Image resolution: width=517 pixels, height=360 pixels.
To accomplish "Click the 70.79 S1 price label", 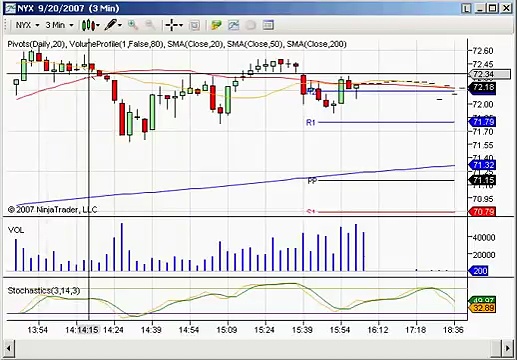I will pos(483,212).
